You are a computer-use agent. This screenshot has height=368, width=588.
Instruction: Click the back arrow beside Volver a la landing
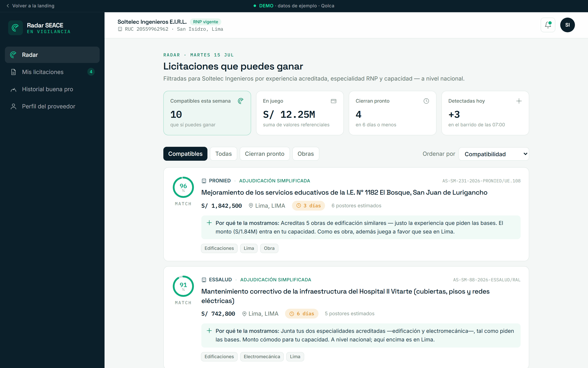click(8, 6)
